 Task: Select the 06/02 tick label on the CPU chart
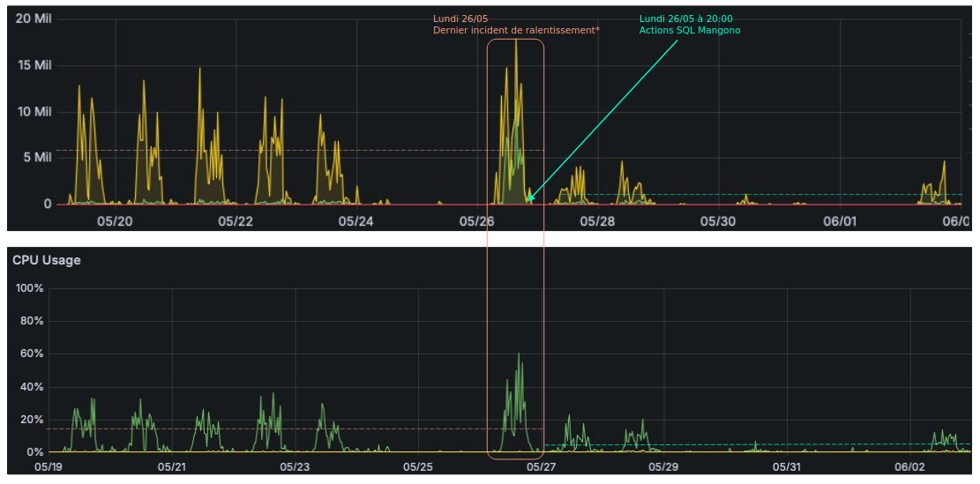point(909,466)
